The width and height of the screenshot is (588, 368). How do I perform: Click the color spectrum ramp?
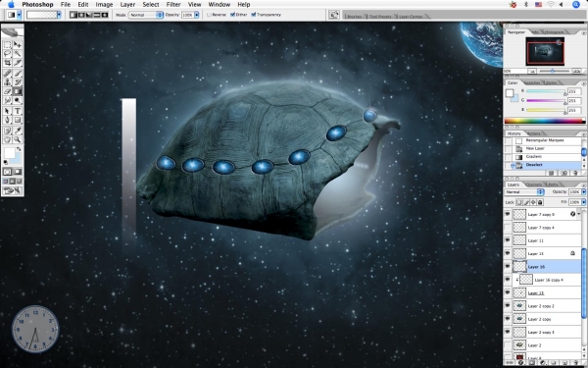pyautogui.click(x=545, y=121)
